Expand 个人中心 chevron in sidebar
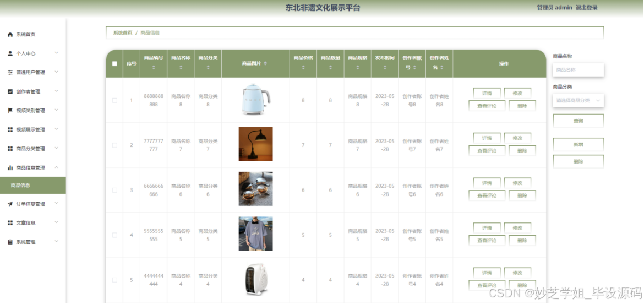This screenshot has width=644, height=304. coord(56,53)
